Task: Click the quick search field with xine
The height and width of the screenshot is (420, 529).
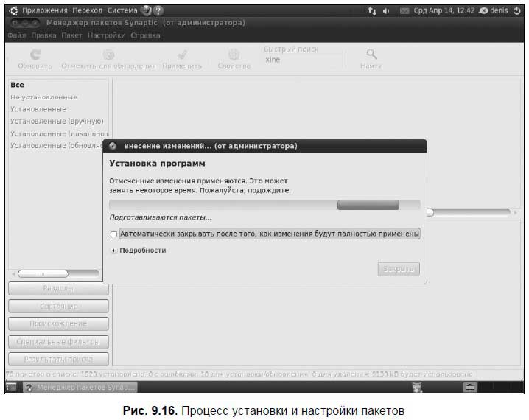Action: [x=304, y=60]
